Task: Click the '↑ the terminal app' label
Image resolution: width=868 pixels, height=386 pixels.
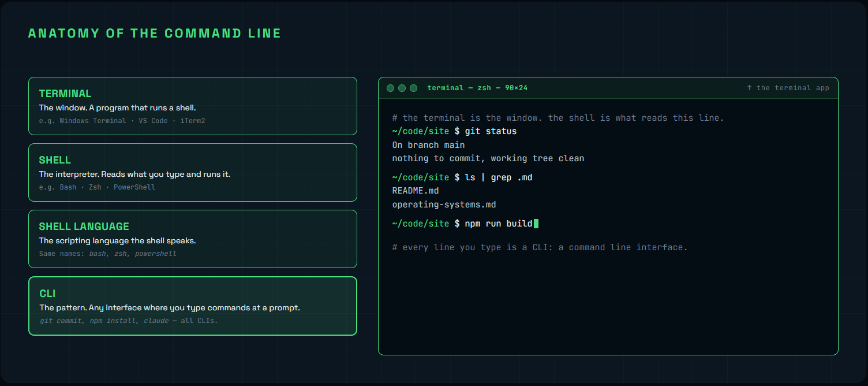Action: coord(788,88)
